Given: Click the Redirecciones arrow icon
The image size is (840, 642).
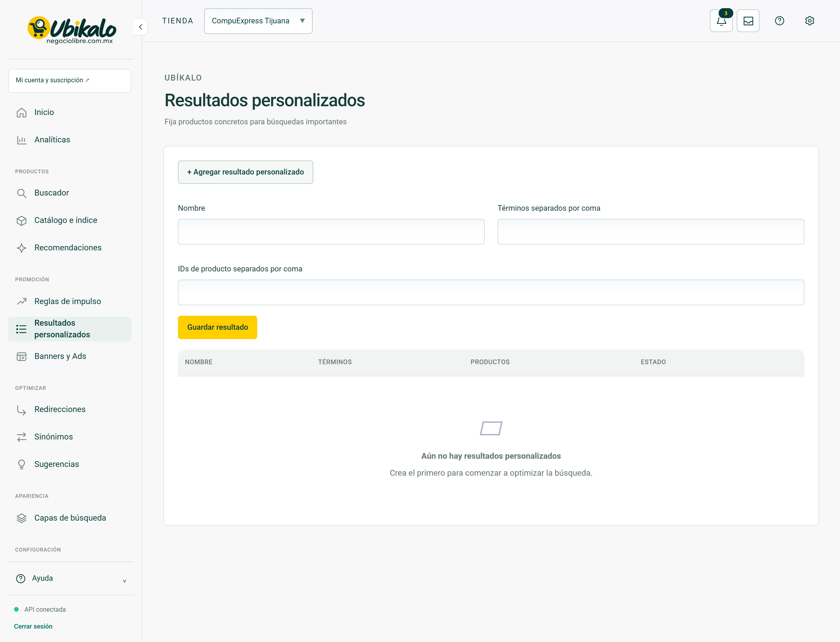Looking at the screenshot, I should [21, 410].
